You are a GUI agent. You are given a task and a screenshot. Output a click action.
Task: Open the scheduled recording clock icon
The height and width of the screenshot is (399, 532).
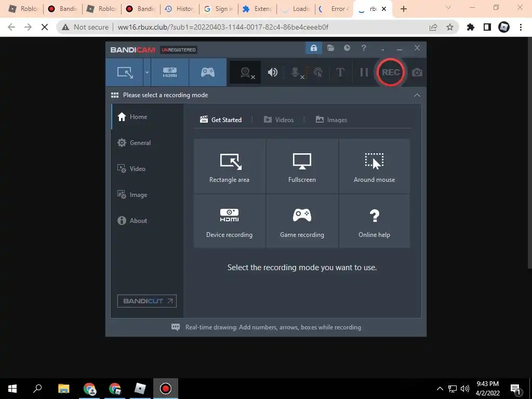347,48
